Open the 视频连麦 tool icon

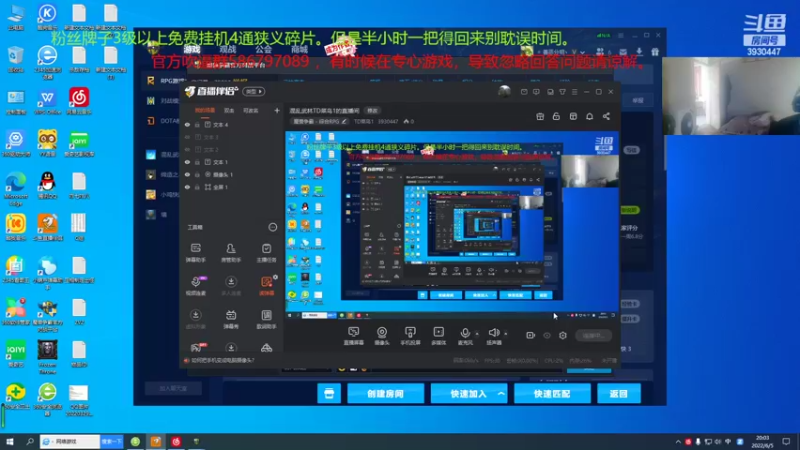[x=195, y=286]
